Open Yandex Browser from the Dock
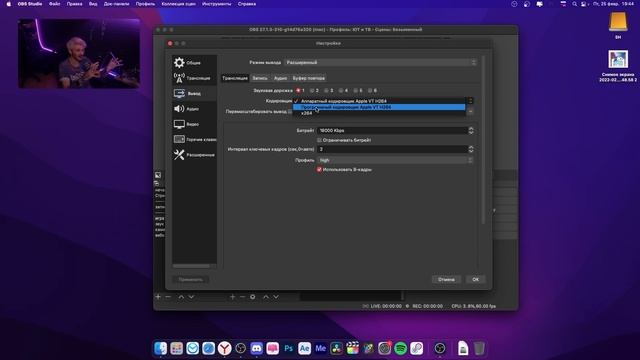Image resolution: width=640 pixels, height=360 pixels. pos(224,348)
